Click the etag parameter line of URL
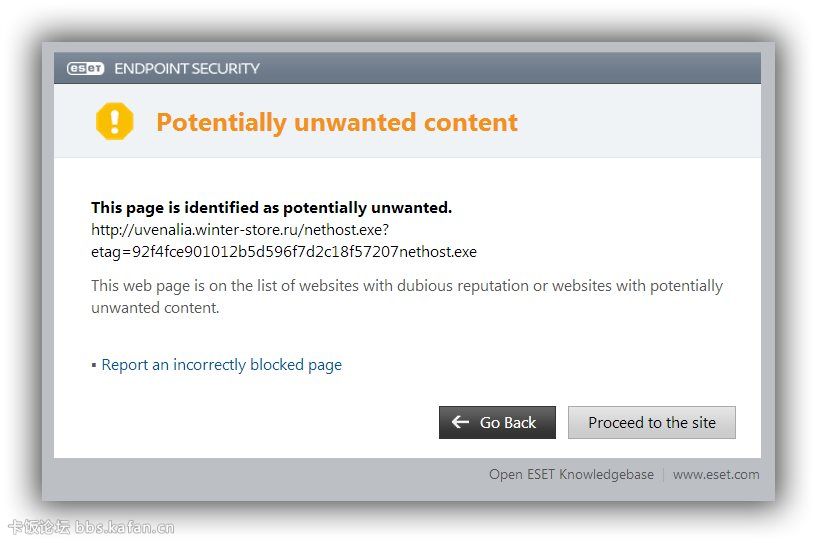 pyautogui.click(x=283, y=251)
